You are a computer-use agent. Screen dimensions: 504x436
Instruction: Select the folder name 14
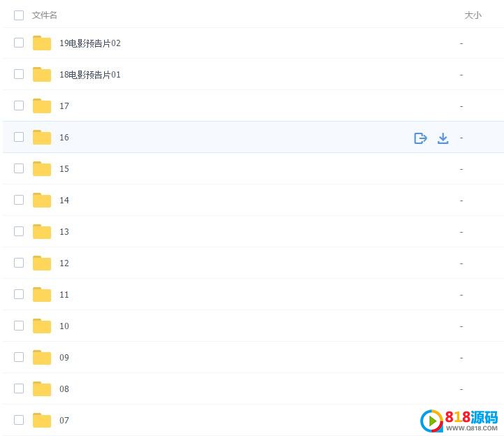click(x=64, y=201)
